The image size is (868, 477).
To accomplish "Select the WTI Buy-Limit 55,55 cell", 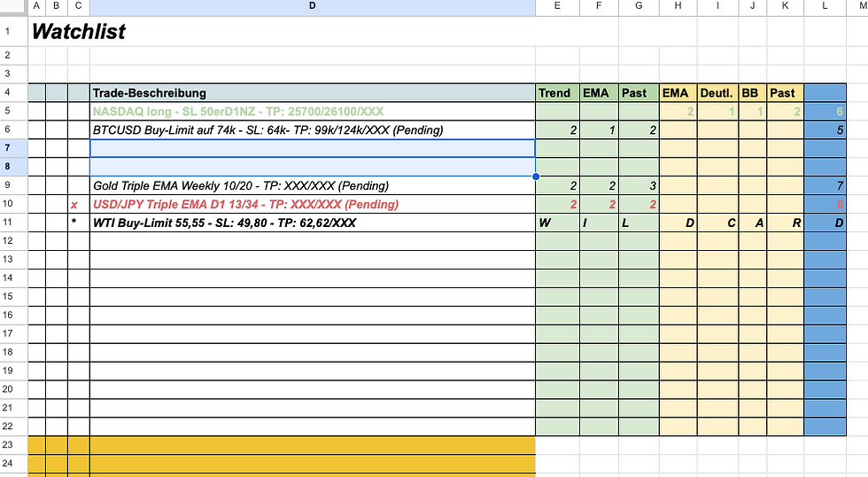I will pos(312,223).
